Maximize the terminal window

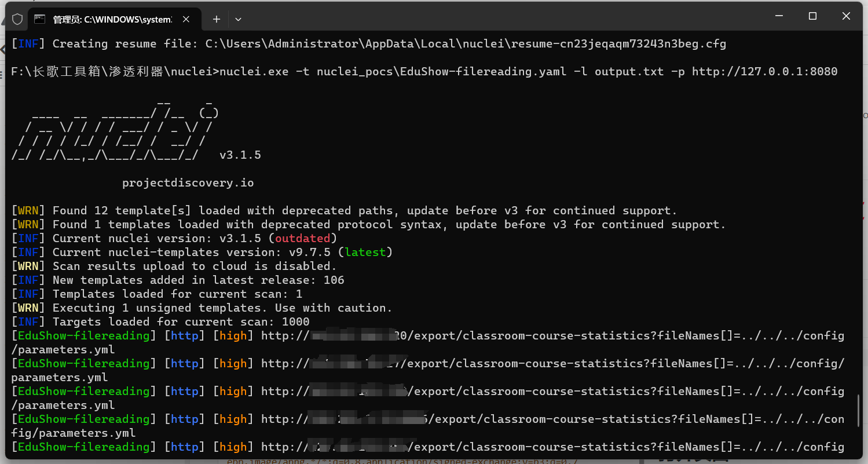[812, 16]
